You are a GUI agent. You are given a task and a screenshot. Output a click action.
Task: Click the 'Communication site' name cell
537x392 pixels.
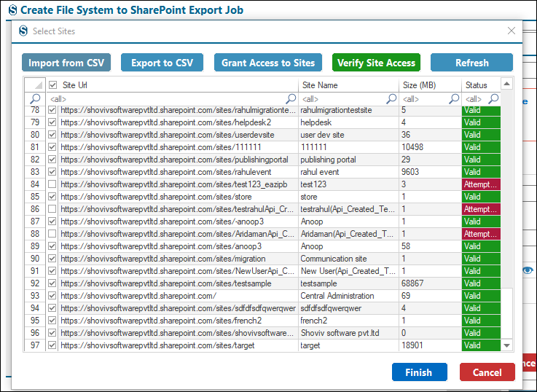(348, 259)
